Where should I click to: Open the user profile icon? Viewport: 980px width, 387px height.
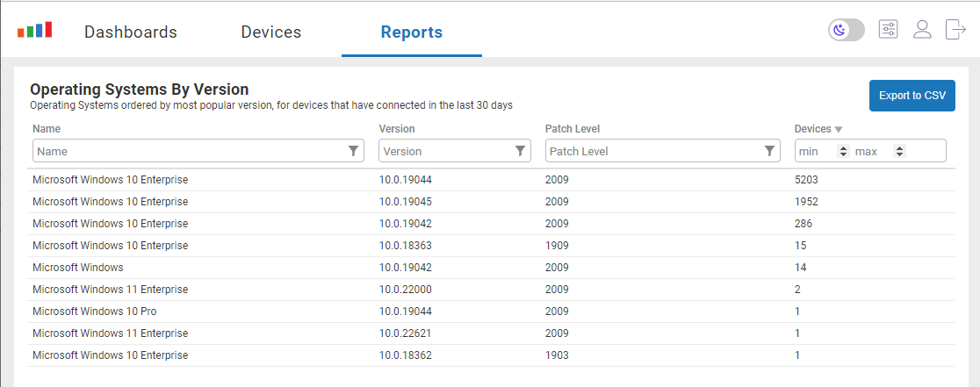coord(922,29)
